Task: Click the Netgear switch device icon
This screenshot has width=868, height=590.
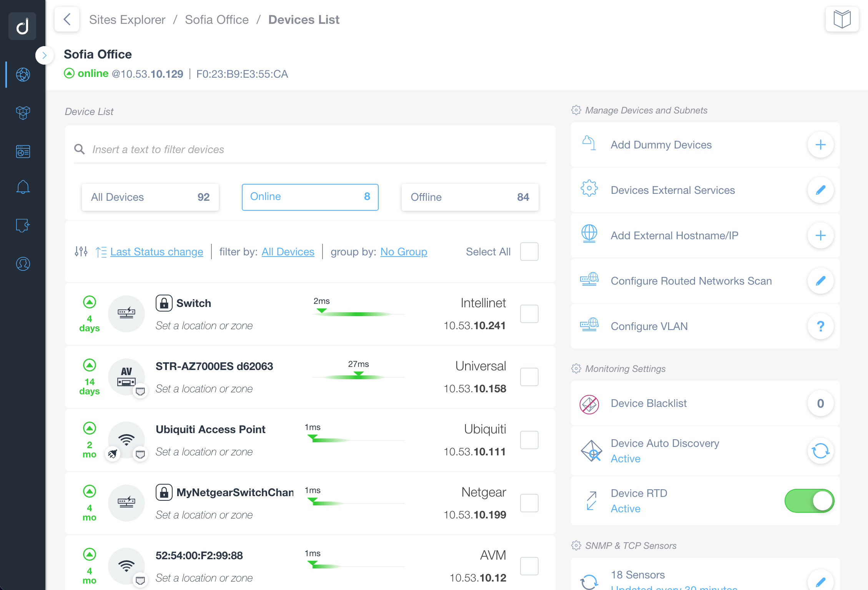Action: click(126, 503)
